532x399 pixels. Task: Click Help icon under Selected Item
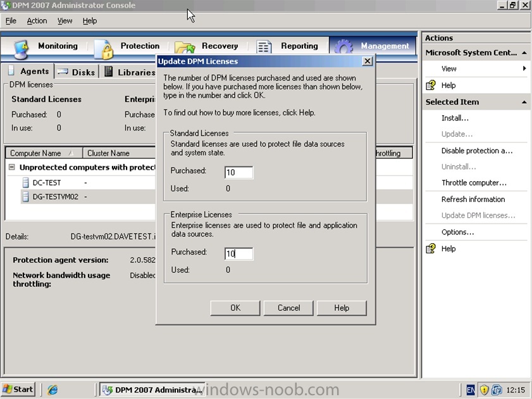click(x=431, y=248)
